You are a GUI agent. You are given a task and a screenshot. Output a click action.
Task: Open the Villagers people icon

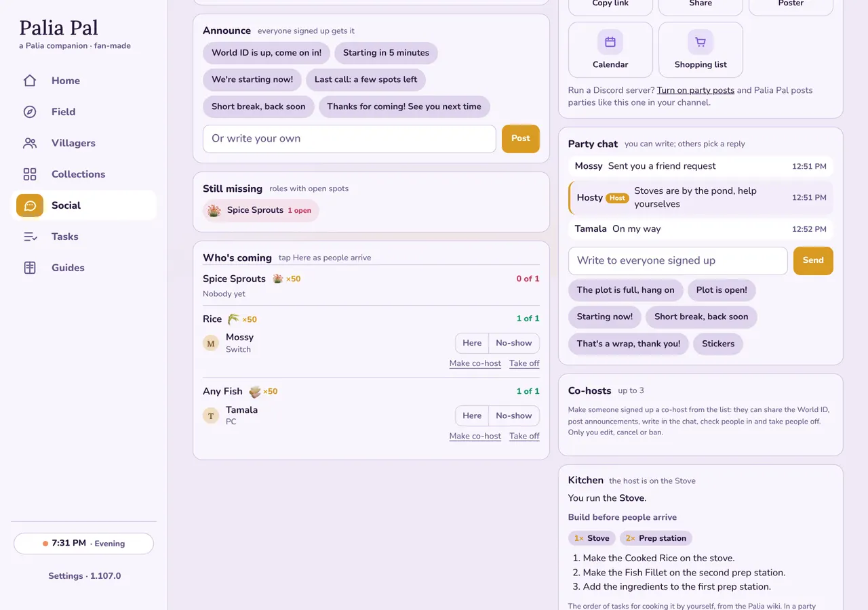(x=30, y=143)
